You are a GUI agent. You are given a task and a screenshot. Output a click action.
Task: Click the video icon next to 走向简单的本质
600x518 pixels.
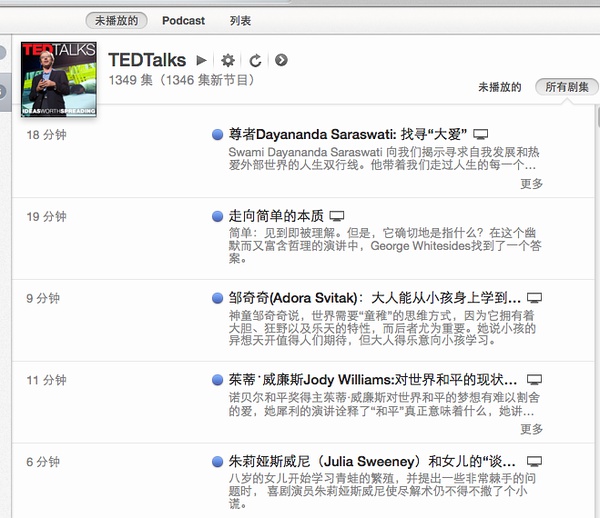click(337, 216)
